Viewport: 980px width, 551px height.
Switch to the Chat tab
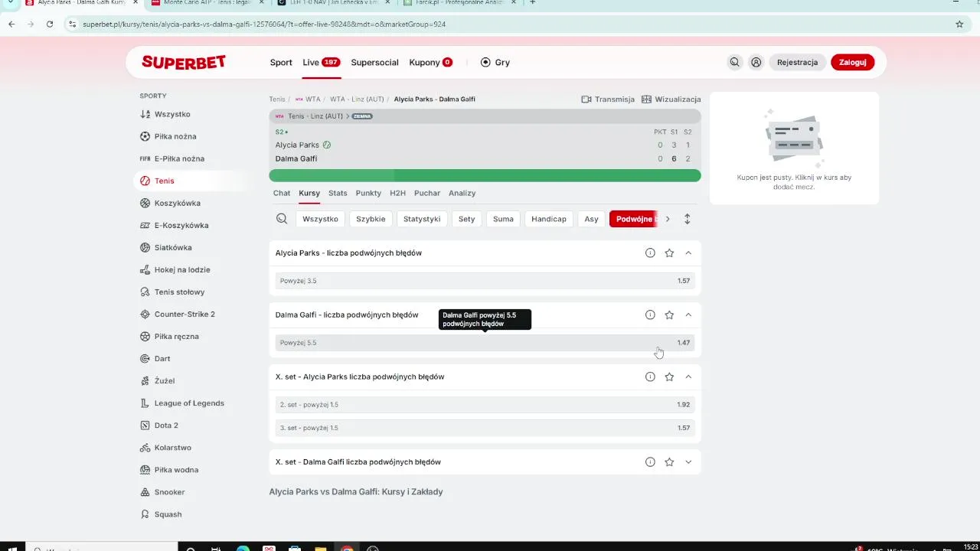pyautogui.click(x=282, y=193)
